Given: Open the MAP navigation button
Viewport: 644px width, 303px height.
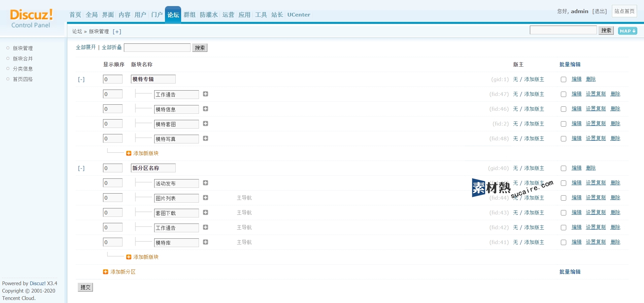Looking at the screenshot, I should [628, 31].
